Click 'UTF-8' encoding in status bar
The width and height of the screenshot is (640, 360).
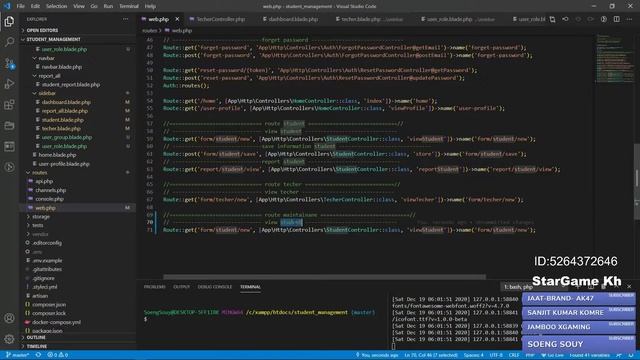pyautogui.click(x=496, y=355)
